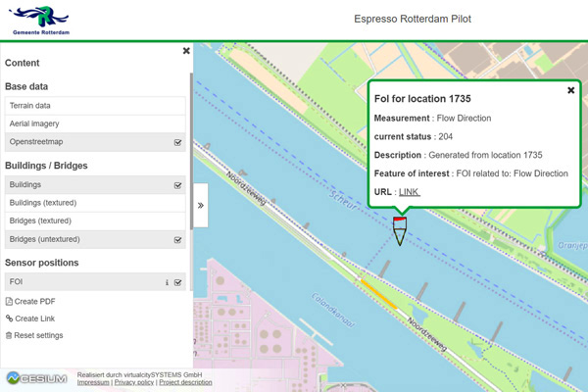Click the Calandkanaal map label
The height and width of the screenshot is (392, 588).
point(333,311)
